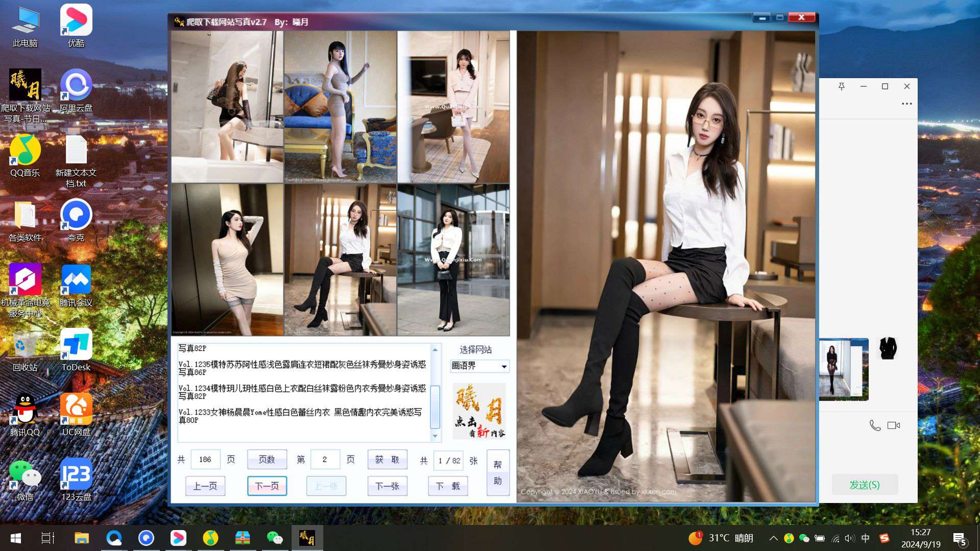The image size is (980, 551).
Task: Open 此电脑 desktop icon
Action: (x=25, y=26)
